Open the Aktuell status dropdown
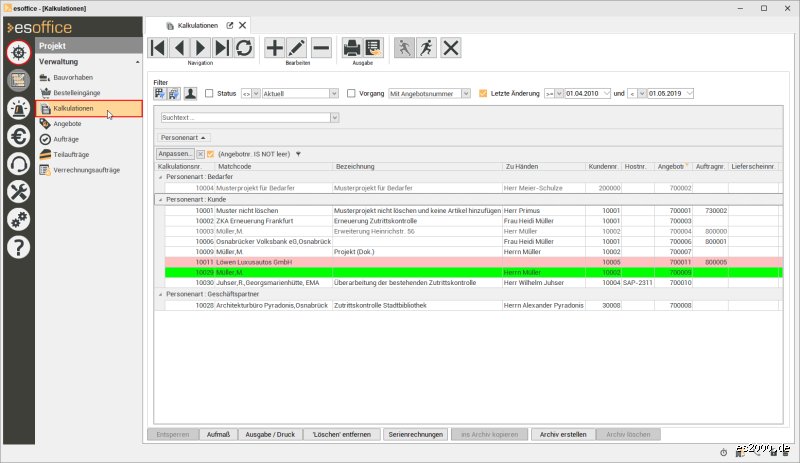The image size is (800, 463). pos(300,93)
